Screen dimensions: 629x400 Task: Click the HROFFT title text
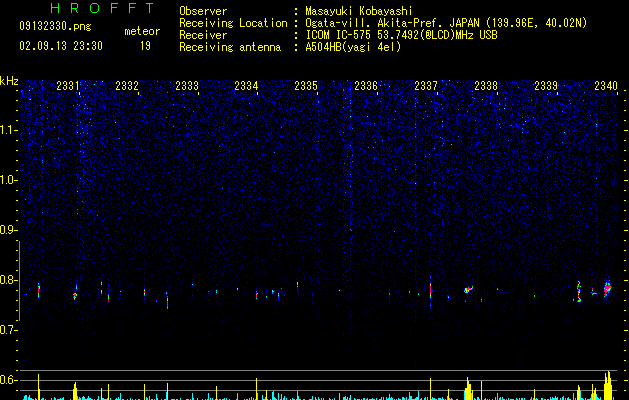click(x=103, y=8)
